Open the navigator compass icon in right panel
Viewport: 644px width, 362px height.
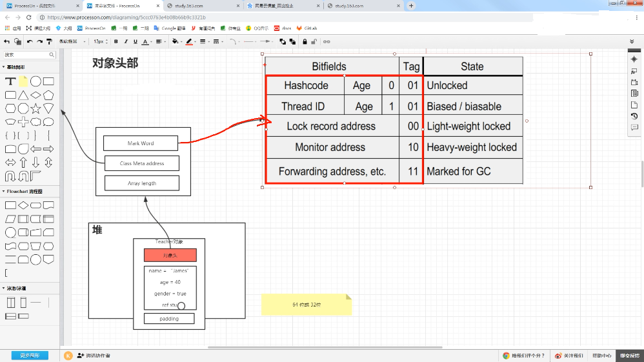click(634, 59)
